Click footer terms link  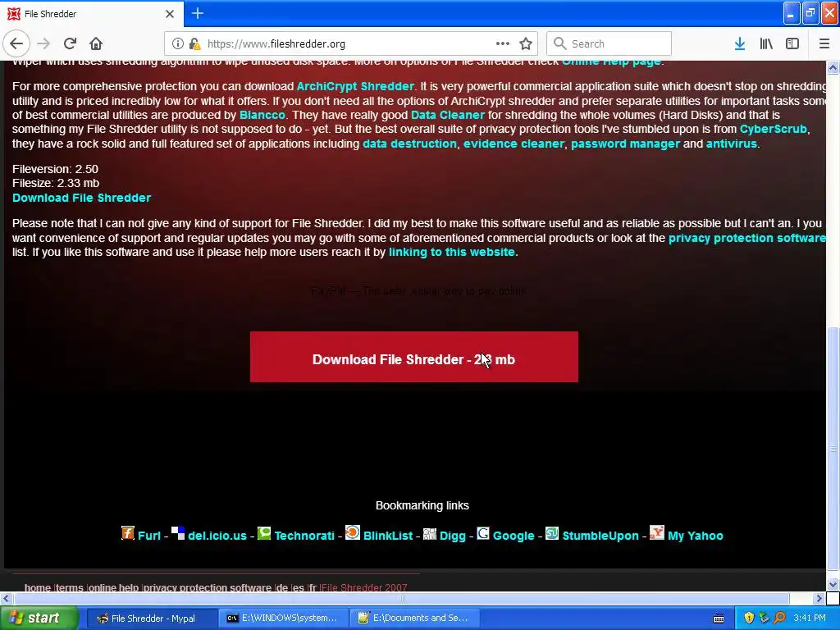tap(70, 587)
